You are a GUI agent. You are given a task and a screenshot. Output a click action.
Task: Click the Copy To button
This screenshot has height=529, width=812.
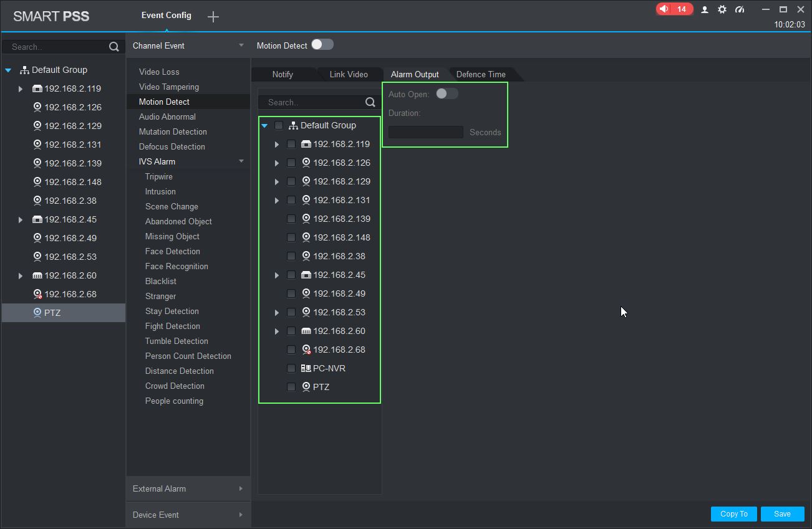(733, 514)
